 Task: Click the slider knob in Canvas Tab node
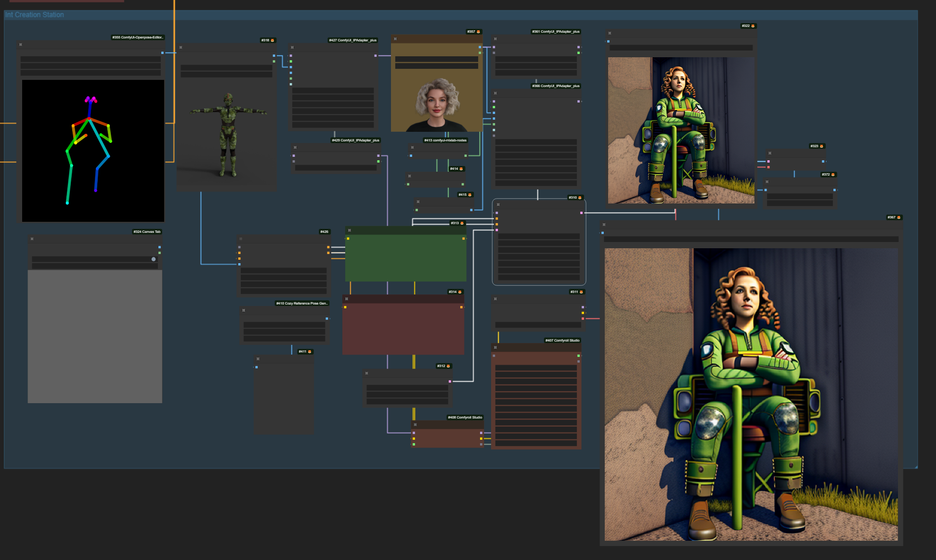click(x=154, y=259)
